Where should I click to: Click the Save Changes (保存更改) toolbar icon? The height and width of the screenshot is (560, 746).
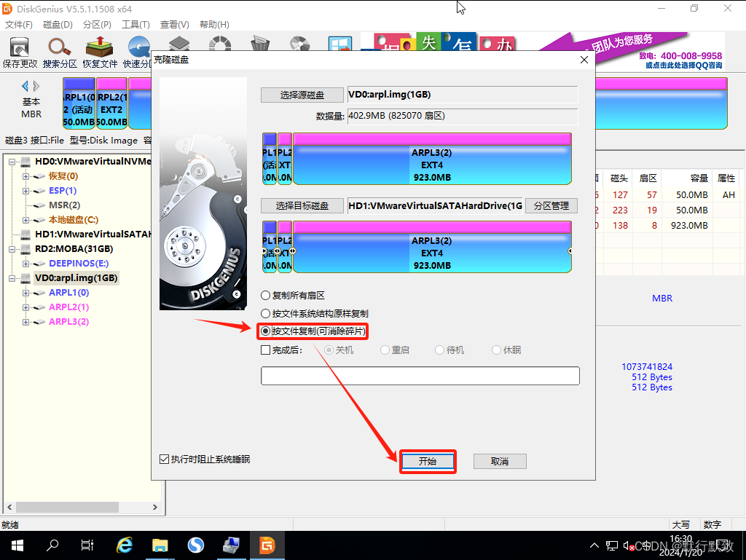pyautogui.click(x=20, y=52)
